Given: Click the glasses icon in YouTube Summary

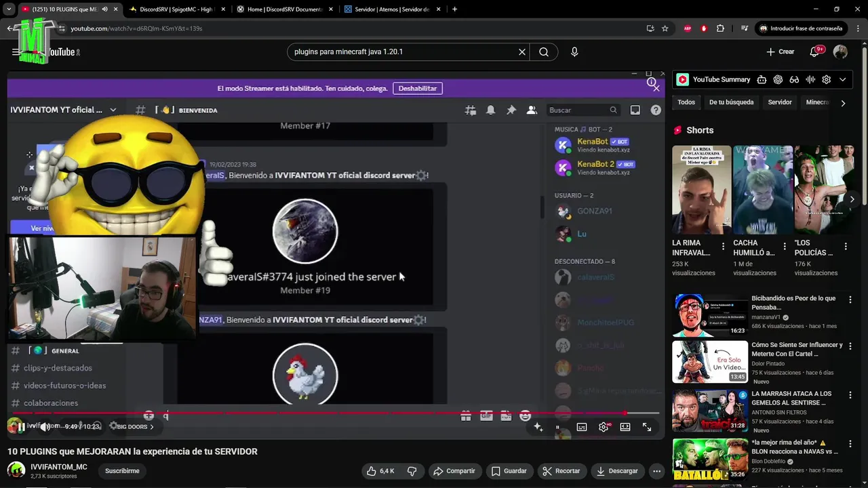Looking at the screenshot, I should (x=794, y=79).
